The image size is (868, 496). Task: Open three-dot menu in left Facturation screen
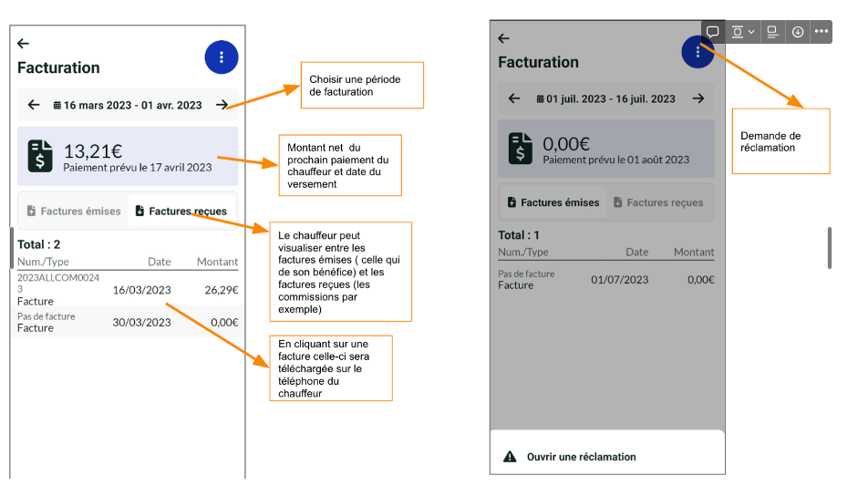click(222, 57)
